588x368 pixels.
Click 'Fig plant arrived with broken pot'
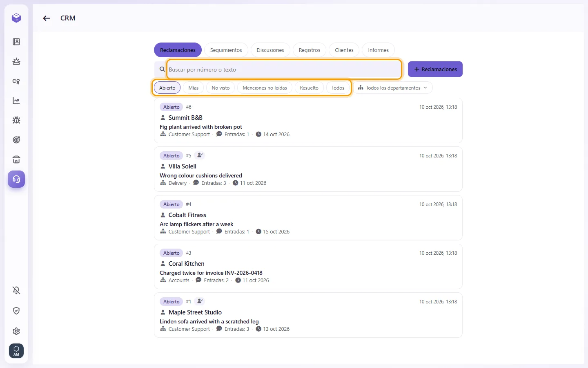pos(201,127)
